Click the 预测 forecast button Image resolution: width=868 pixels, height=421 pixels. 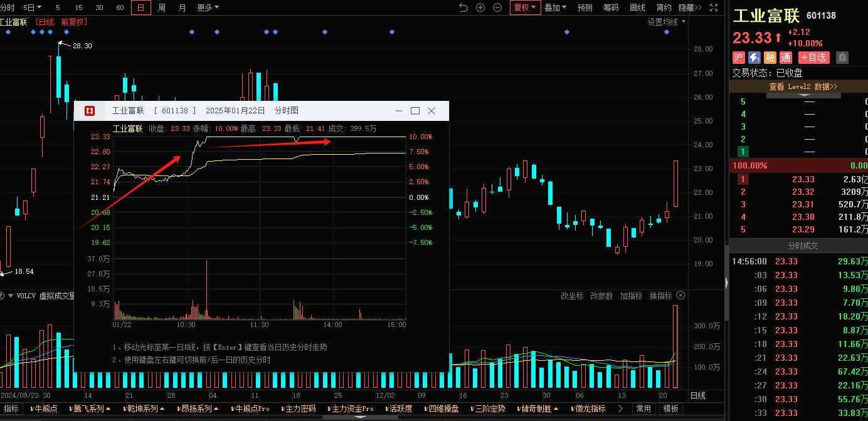[585, 8]
